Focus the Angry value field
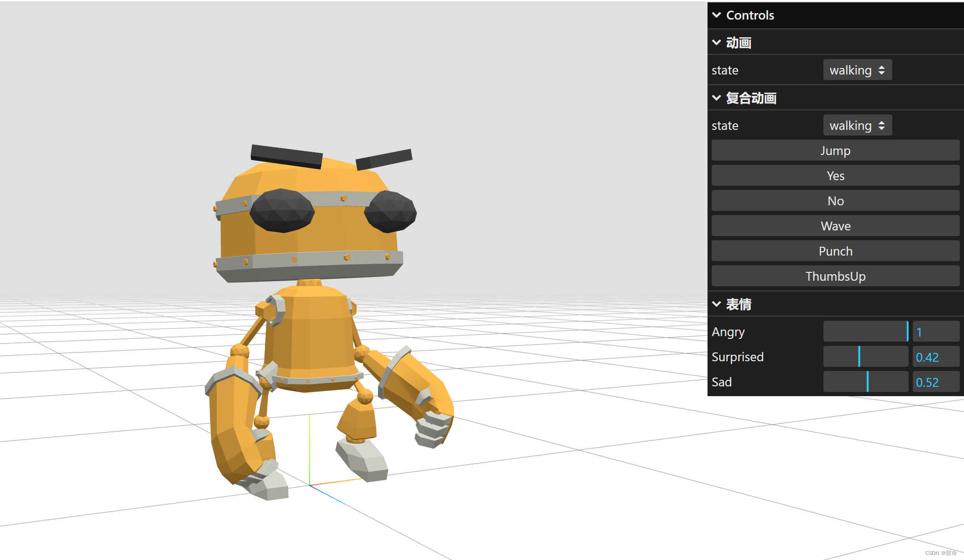The width and height of the screenshot is (964, 560). pyautogui.click(x=935, y=332)
